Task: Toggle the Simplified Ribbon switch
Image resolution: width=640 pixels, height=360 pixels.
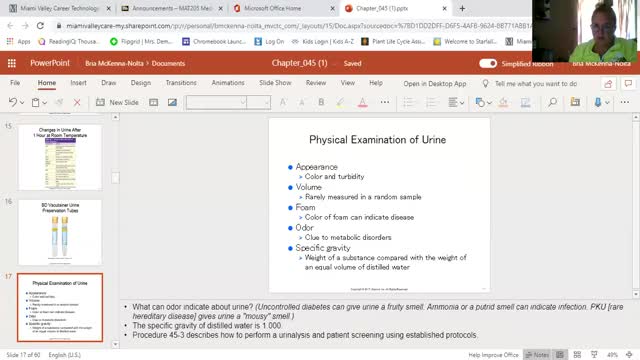Action: click(x=488, y=63)
